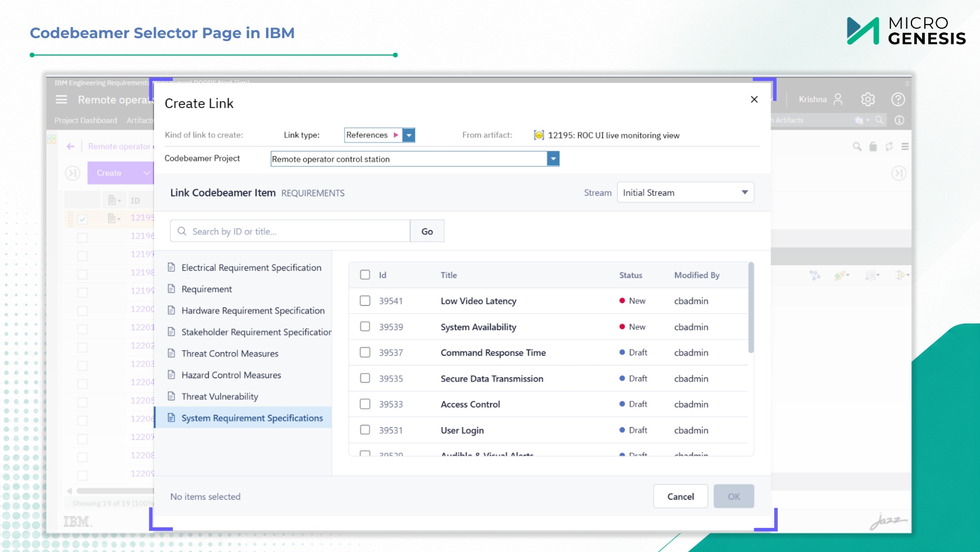980x552 pixels.
Task: Select the System Requirement Specifications tracker
Action: pos(243,418)
